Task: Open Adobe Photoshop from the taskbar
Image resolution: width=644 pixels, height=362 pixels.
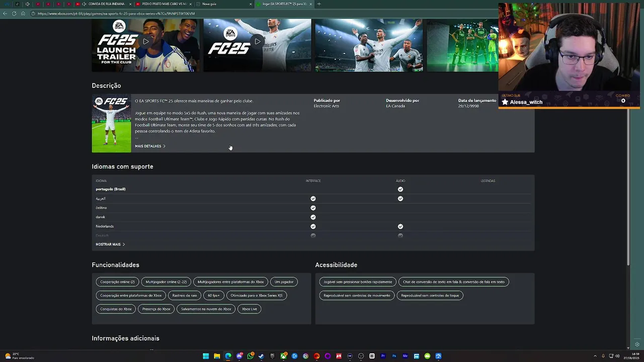Action: click(394, 356)
